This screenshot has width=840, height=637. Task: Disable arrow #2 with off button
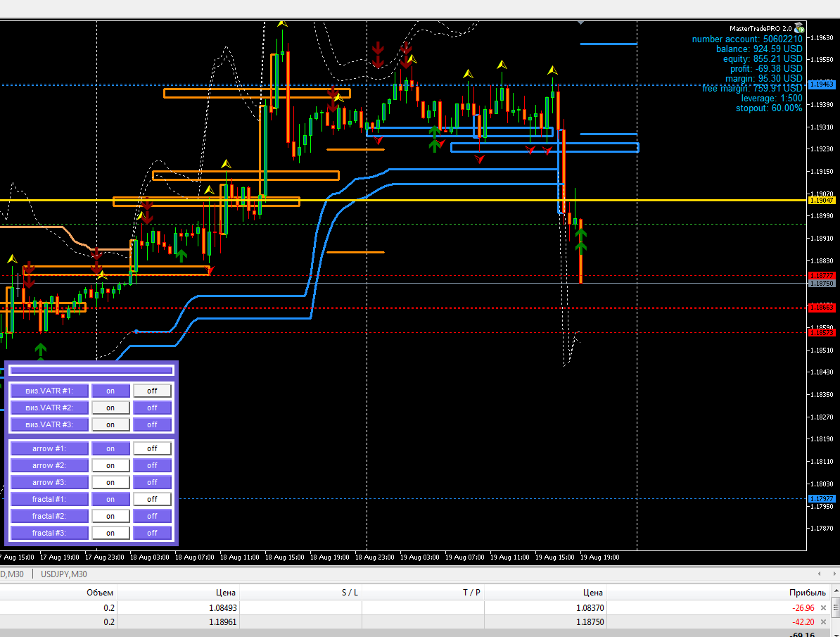tap(152, 465)
